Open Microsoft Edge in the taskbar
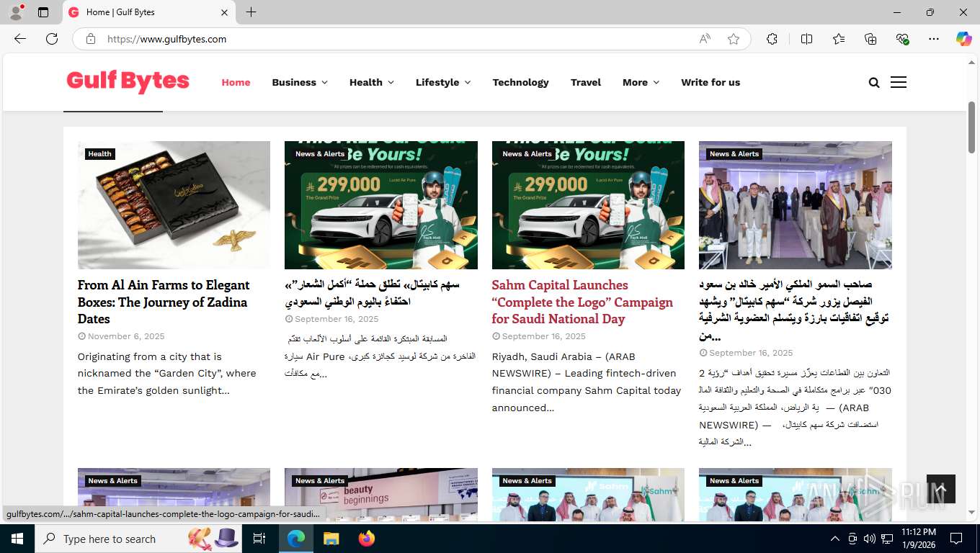 click(296, 539)
